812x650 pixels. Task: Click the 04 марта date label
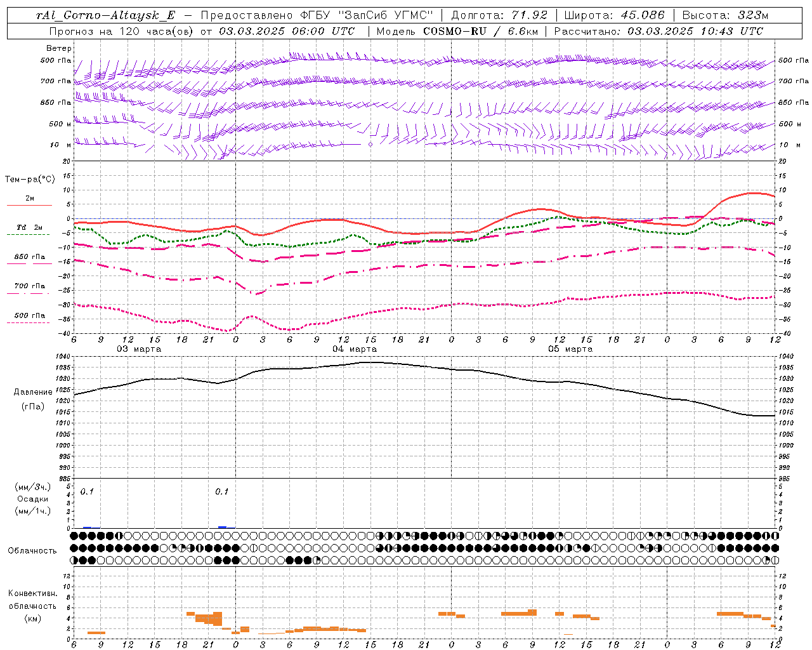355,349
